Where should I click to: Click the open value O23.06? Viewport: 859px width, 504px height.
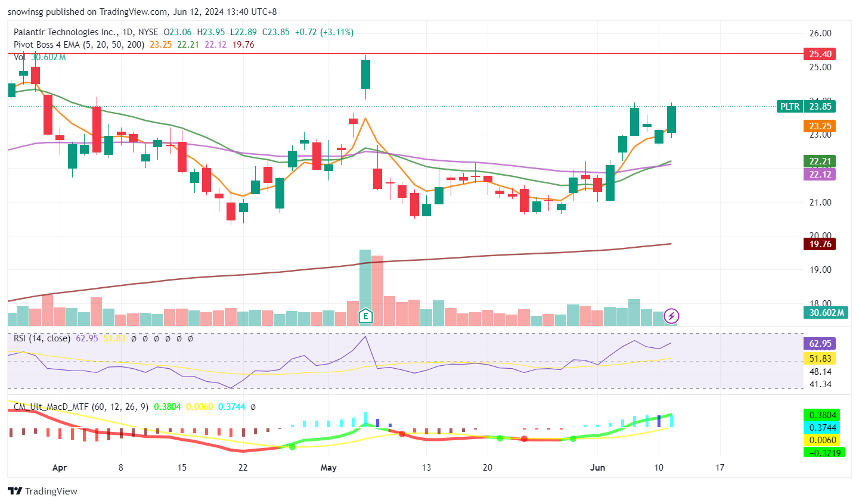click(x=178, y=32)
